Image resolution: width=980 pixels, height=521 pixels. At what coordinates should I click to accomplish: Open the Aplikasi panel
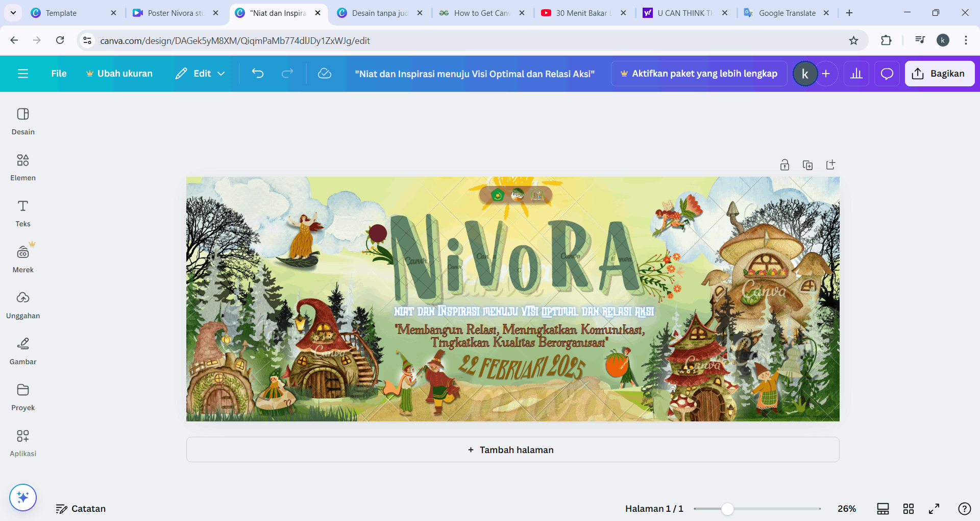22,442
